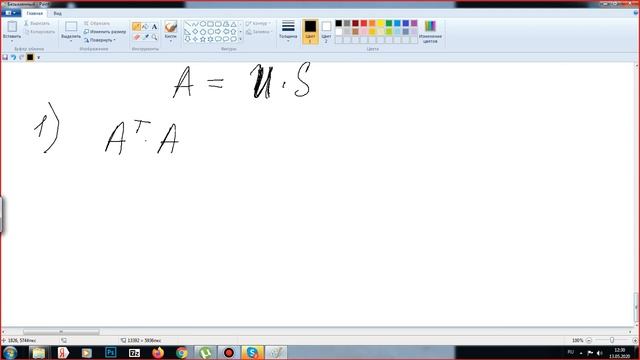
Task: Click the volume icon in system tray
Action: pyautogui.click(x=599, y=353)
